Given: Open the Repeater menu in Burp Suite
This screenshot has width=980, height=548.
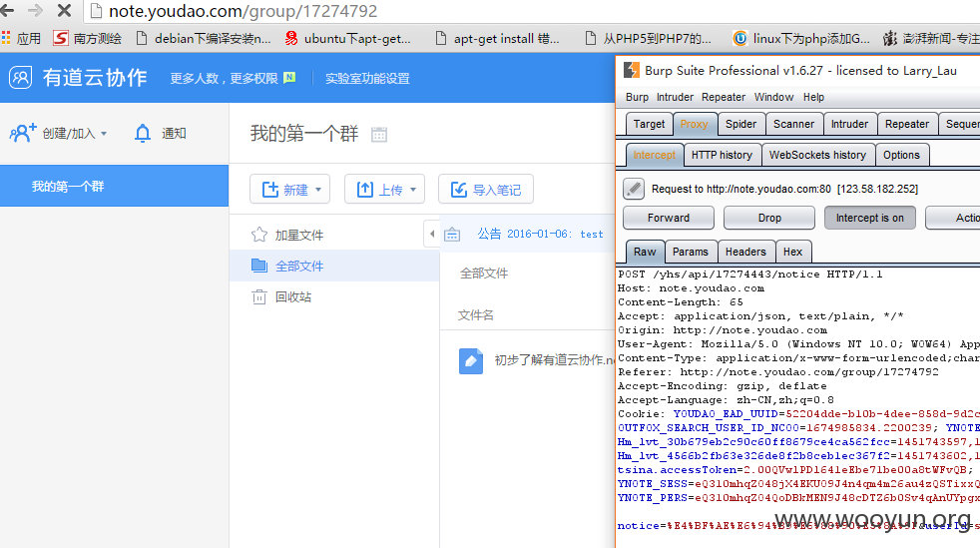Looking at the screenshot, I should point(724,97).
